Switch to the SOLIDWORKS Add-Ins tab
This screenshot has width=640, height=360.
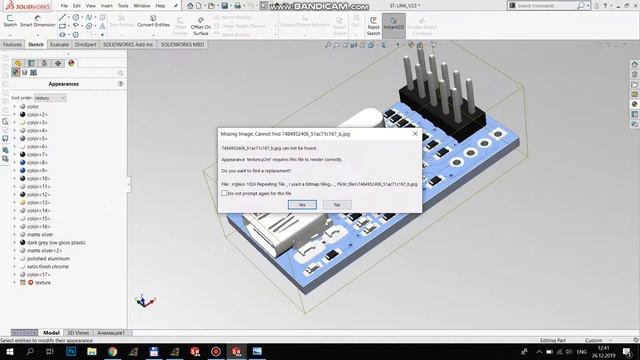[x=127, y=44]
